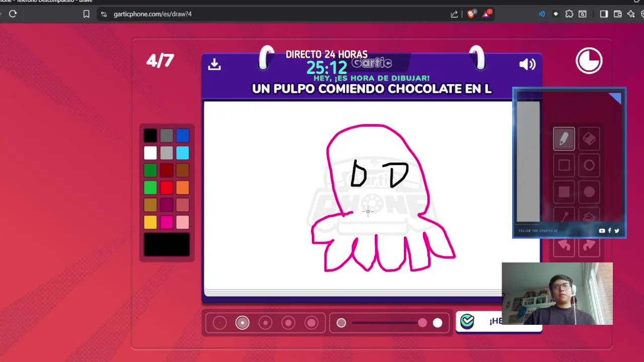The width and height of the screenshot is (644, 362).
Task: Pick the light pink color swatch
Action: [x=183, y=222]
